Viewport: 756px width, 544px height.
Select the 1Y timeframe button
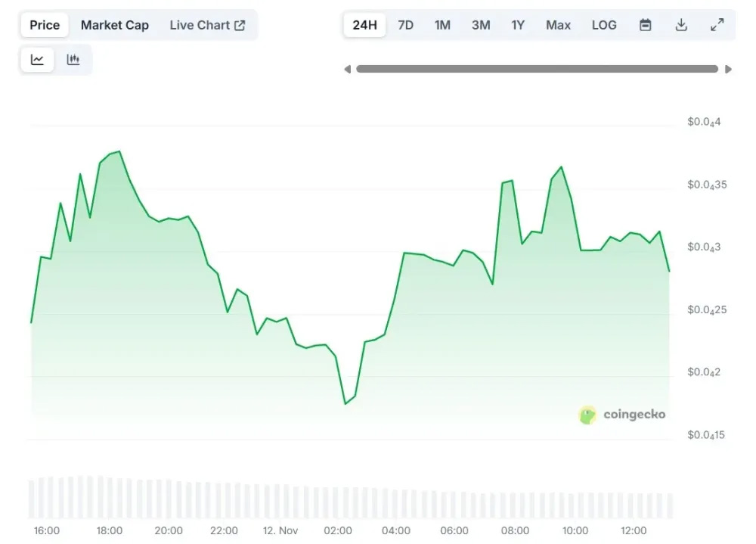tap(519, 24)
